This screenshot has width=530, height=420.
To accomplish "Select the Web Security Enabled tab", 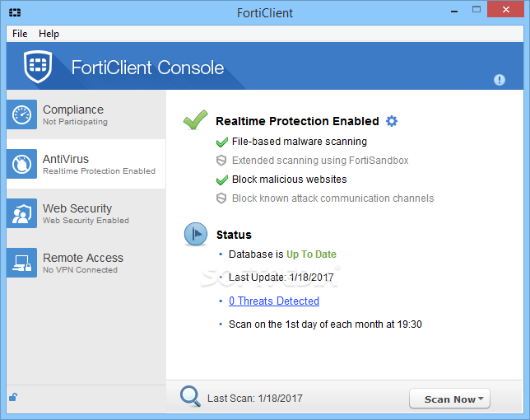I will point(86,213).
